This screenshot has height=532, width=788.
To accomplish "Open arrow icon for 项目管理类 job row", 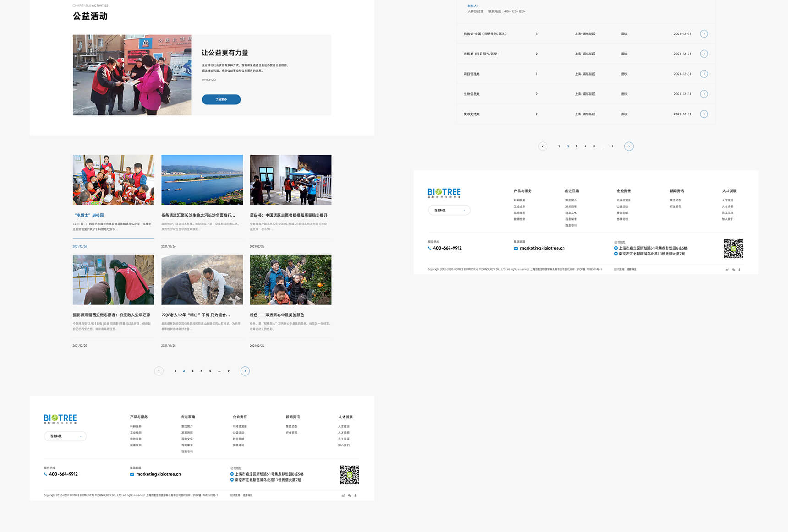I will point(704,74).
